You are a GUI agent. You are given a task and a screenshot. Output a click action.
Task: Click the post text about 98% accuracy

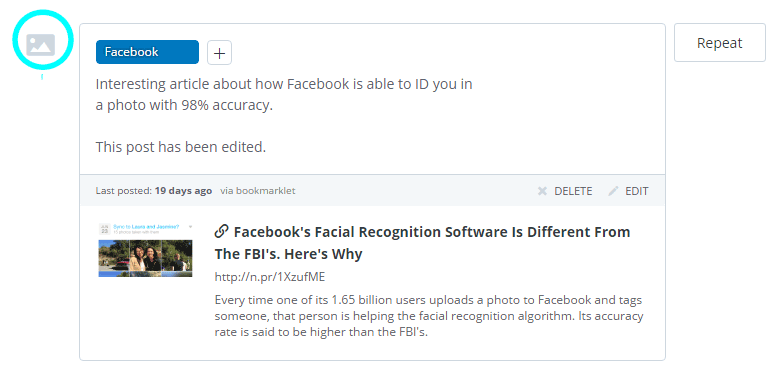(x=284, y=95)
